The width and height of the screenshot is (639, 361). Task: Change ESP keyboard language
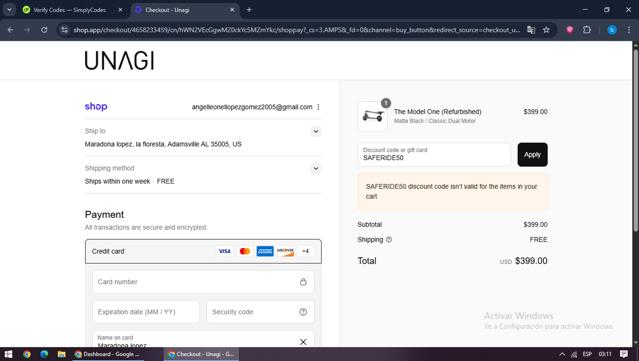point(587,354)
